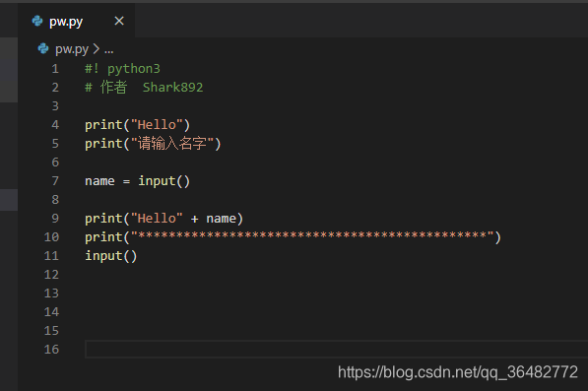Screen dimensions: 588x391
Task: Click 'print("Hello" + name)' on line 9
Action: tap(164, 219)
